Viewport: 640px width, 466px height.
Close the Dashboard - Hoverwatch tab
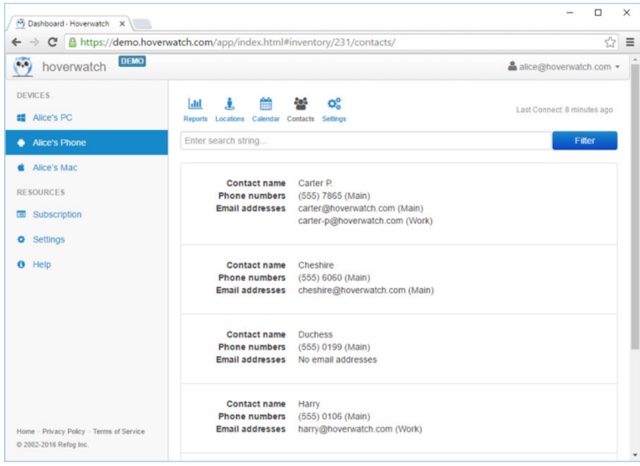(x=122, y=24)
